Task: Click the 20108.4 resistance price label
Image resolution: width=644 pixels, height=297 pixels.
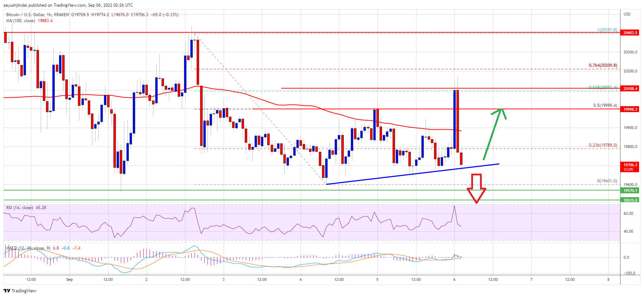Action: (x=630, y=89)
